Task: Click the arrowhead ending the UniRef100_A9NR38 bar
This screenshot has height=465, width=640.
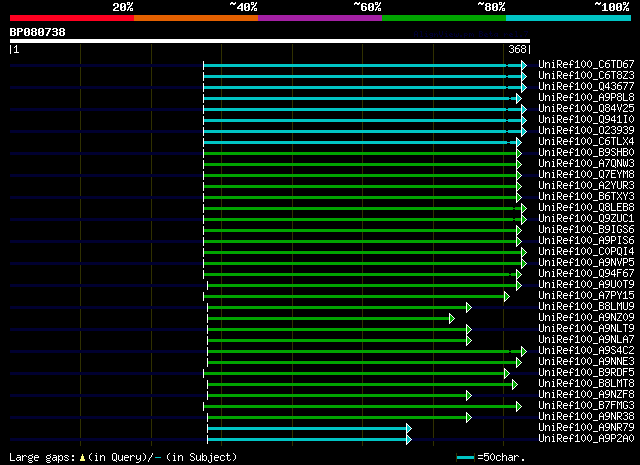Action: pyautogui.click(x=469, y=418)
